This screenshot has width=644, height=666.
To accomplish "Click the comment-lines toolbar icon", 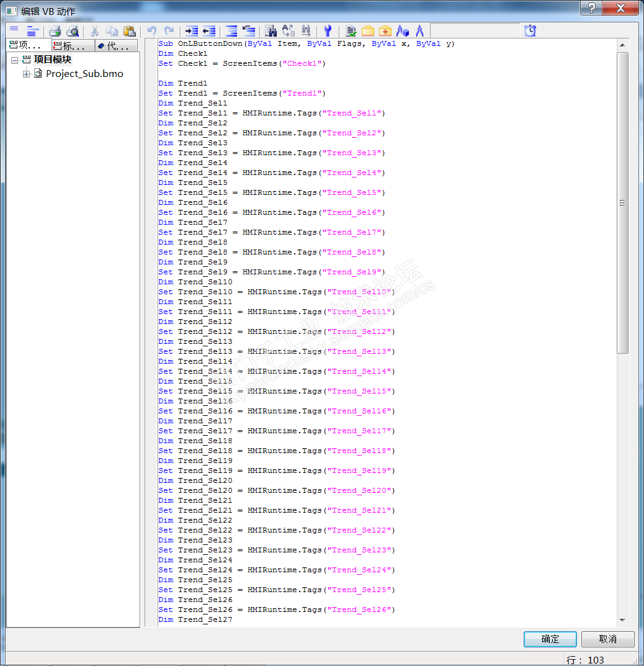I will (231, 30).
